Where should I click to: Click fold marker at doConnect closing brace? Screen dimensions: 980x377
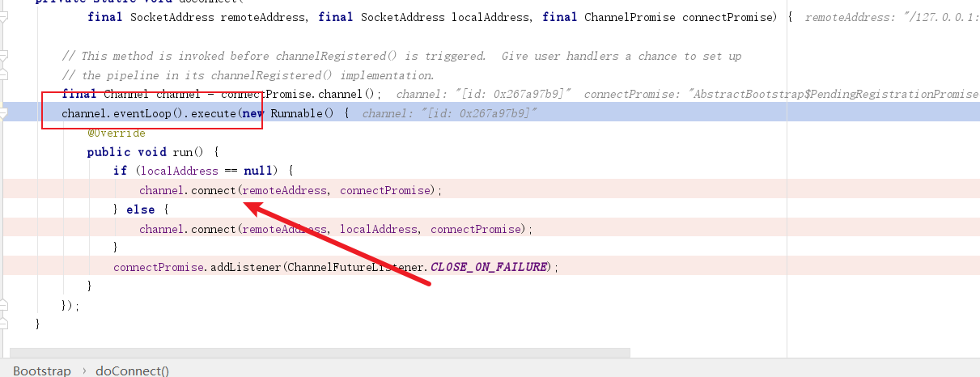pyautogui.click(x=5, y=324)
